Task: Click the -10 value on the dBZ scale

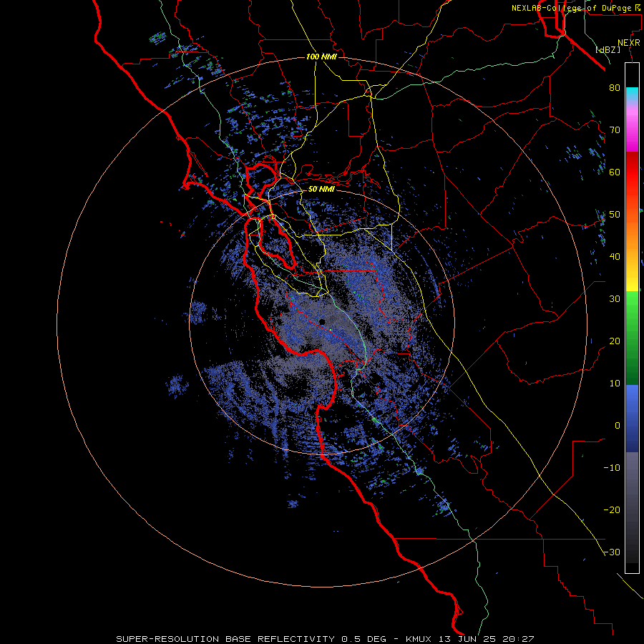Action: 612,468
